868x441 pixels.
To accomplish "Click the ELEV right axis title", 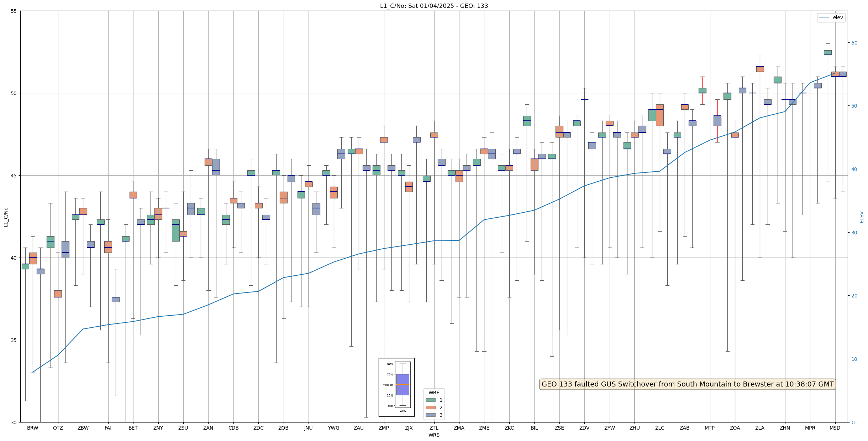I will point(862,217).
